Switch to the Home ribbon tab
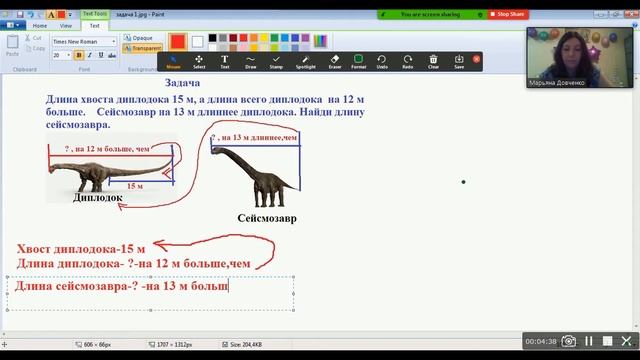This screenshot has width=640, height=360. (x=40, y=26)
